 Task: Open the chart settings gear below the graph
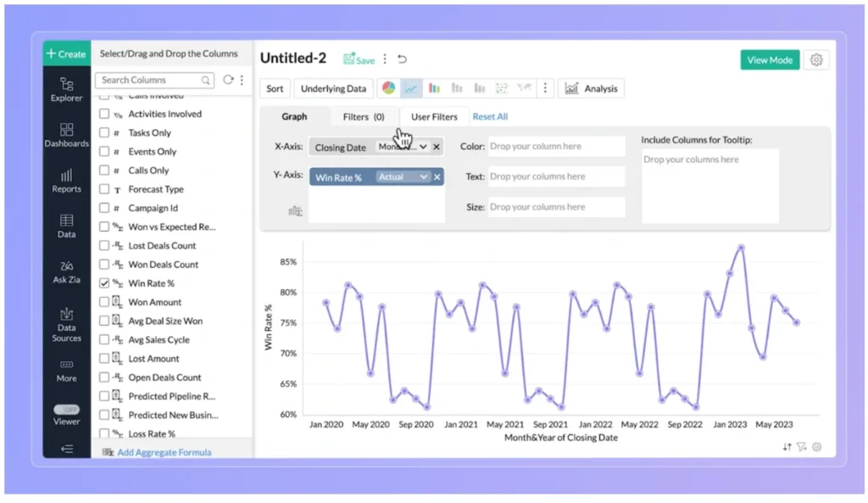(816, 447)
